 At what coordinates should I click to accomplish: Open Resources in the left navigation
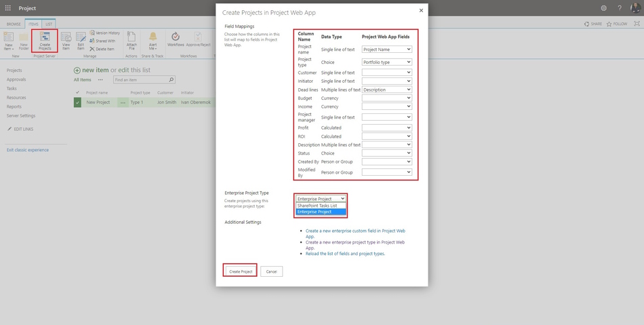click(16, 98)
